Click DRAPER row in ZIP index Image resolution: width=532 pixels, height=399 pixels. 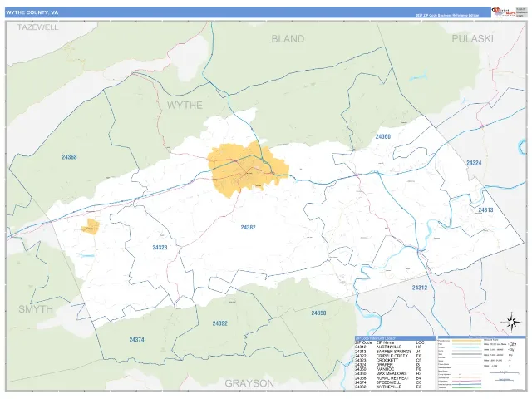389,365
